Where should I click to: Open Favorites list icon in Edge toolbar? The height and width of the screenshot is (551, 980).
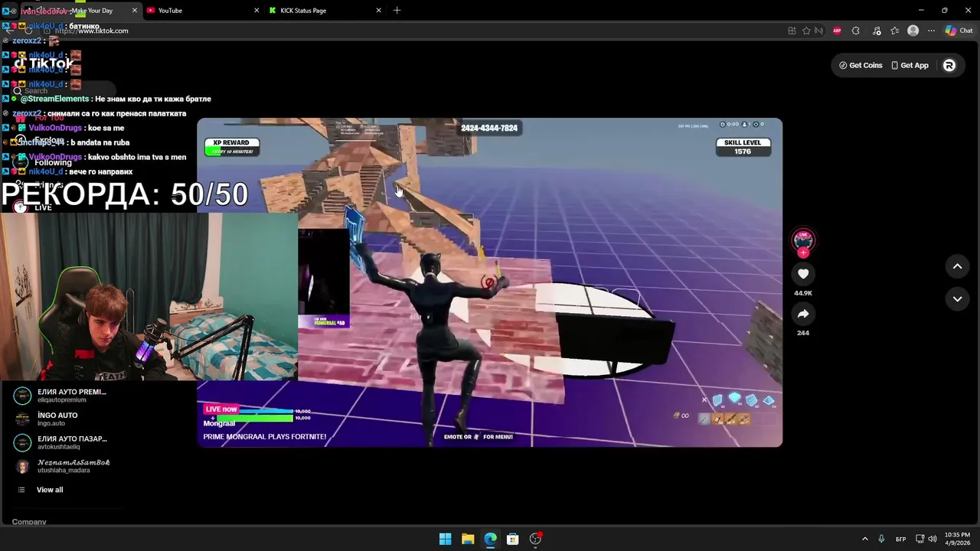click(x=894, y=31)
